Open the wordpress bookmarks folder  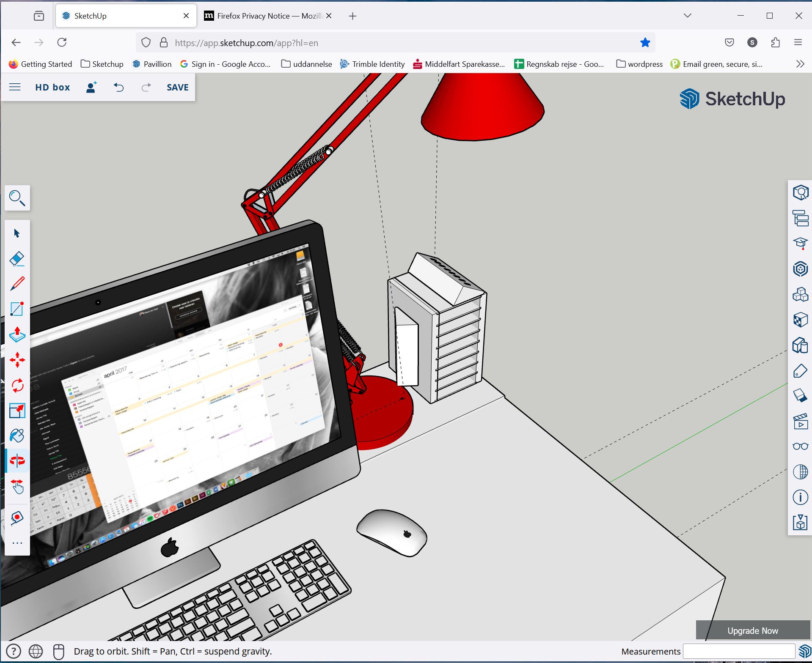click(640, 64)
